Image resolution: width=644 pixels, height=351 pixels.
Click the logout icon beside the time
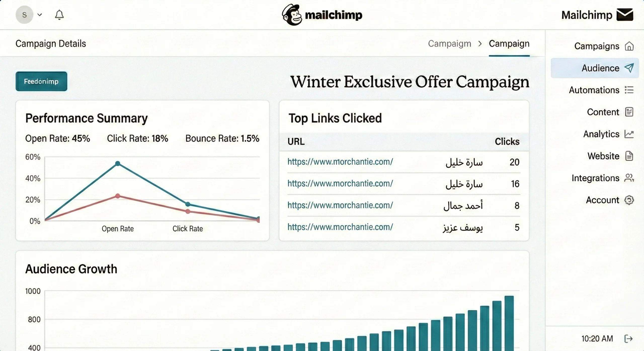click(x=628, y=339)
